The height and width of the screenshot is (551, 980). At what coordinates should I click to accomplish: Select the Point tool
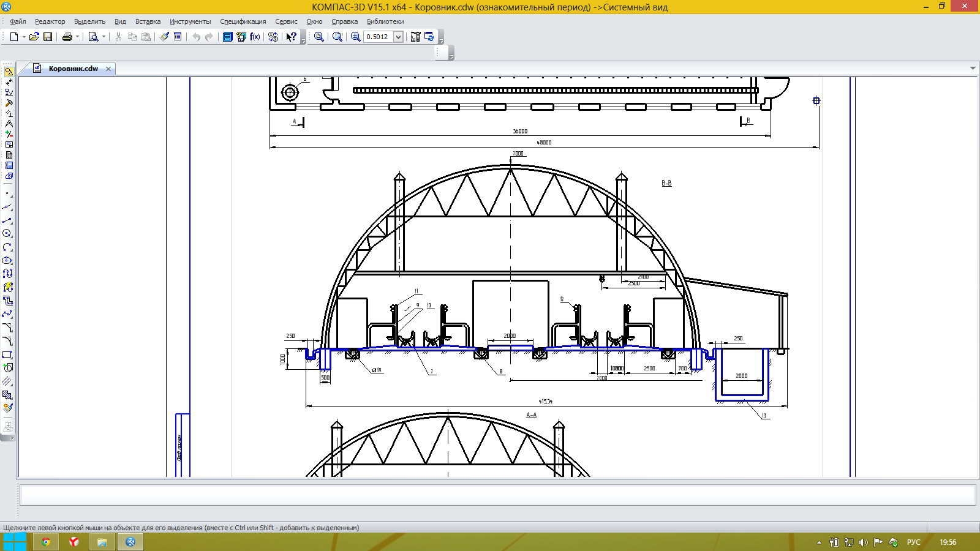[x=7, y=193]
